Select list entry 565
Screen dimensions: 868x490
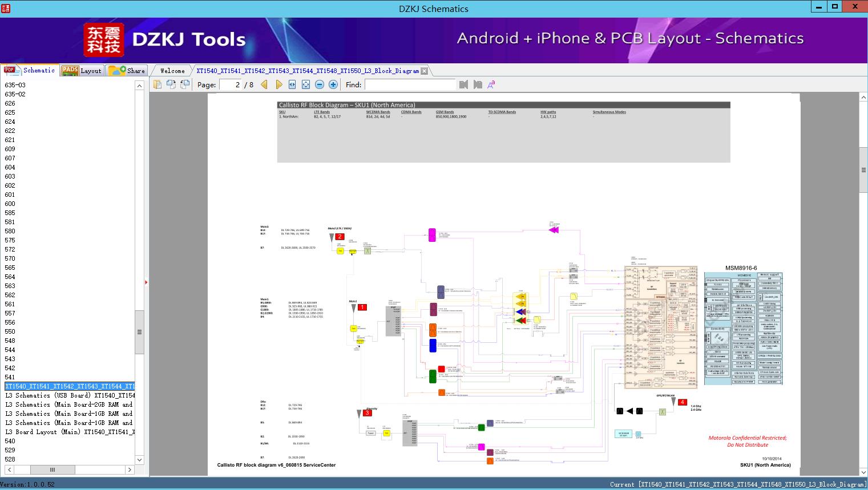[10, 268]
